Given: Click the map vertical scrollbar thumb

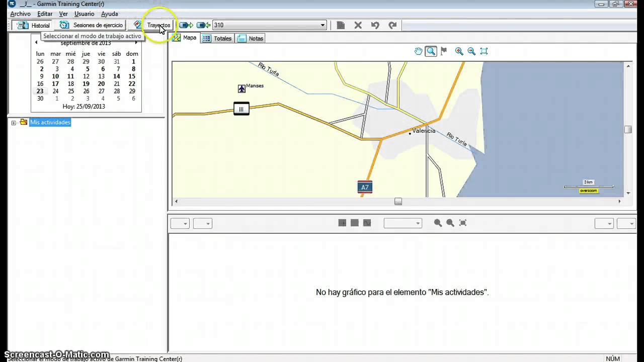Looking at the screenshot, I should 628,129.
